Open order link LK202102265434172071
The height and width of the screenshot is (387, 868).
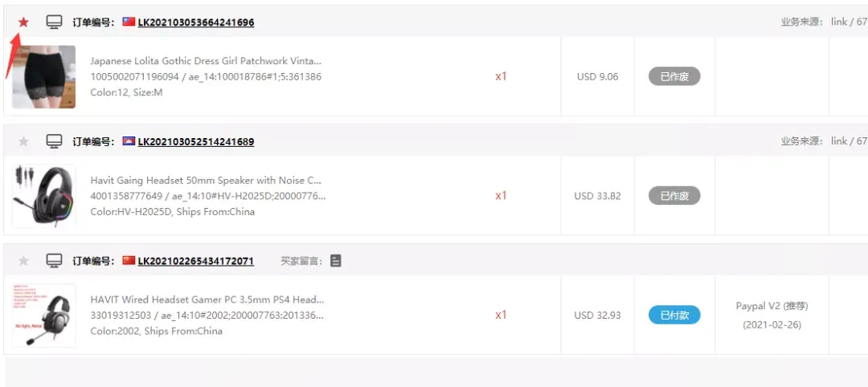196,261
